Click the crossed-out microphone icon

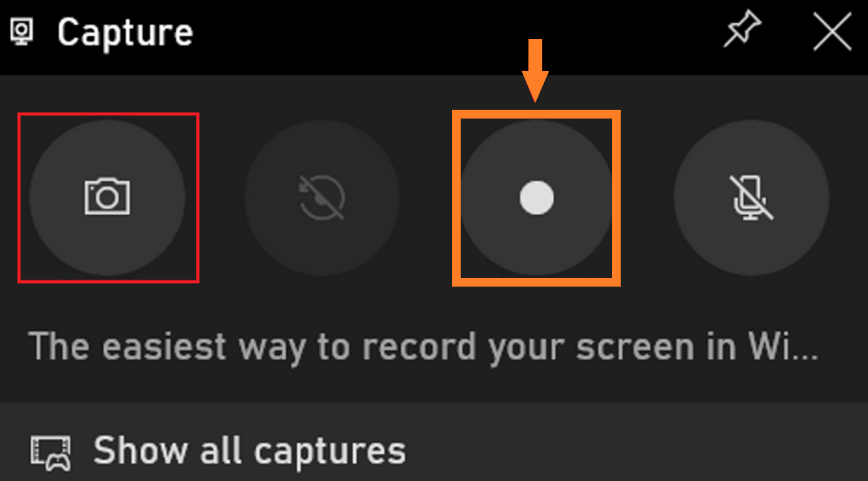(x=752, y=198)
